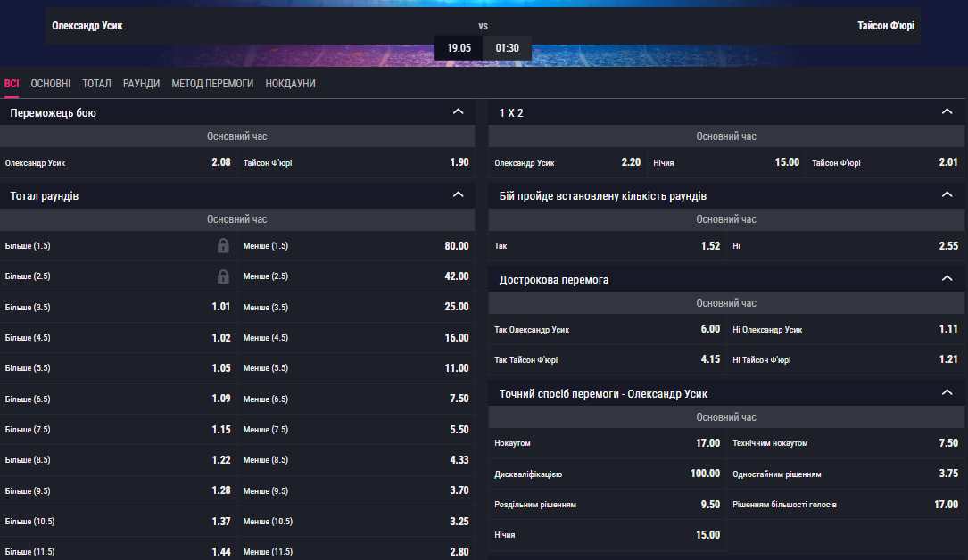Viewport: 968px width, 560px height.
Task: Collapse the 1 X 2 market section
Action: pyautogui.click(x=947, y=112)
